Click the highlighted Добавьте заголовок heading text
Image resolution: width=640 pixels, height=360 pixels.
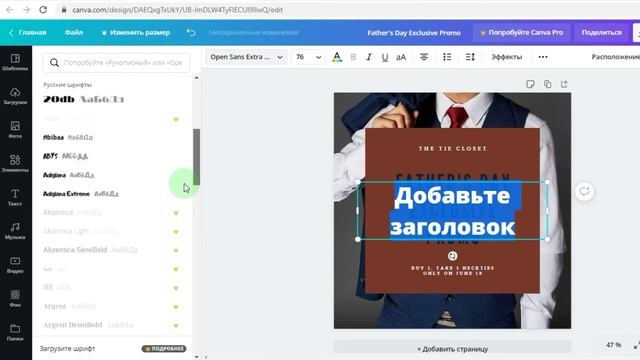[x=452, y=211]
